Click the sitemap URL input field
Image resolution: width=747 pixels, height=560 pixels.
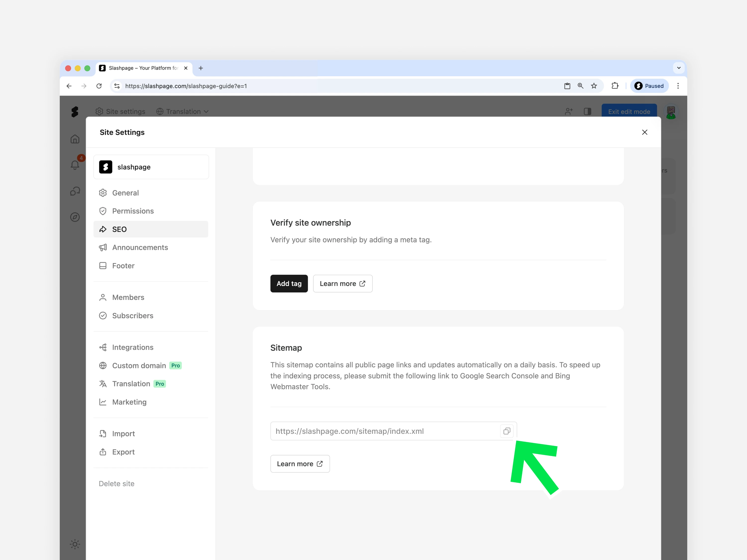coord(385,431)
